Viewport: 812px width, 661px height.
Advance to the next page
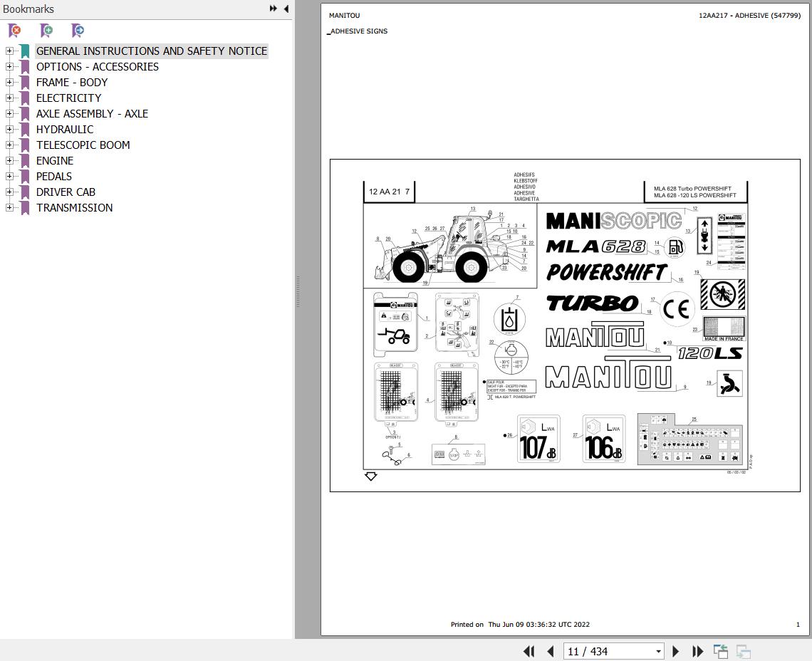(x=676, y=651)
